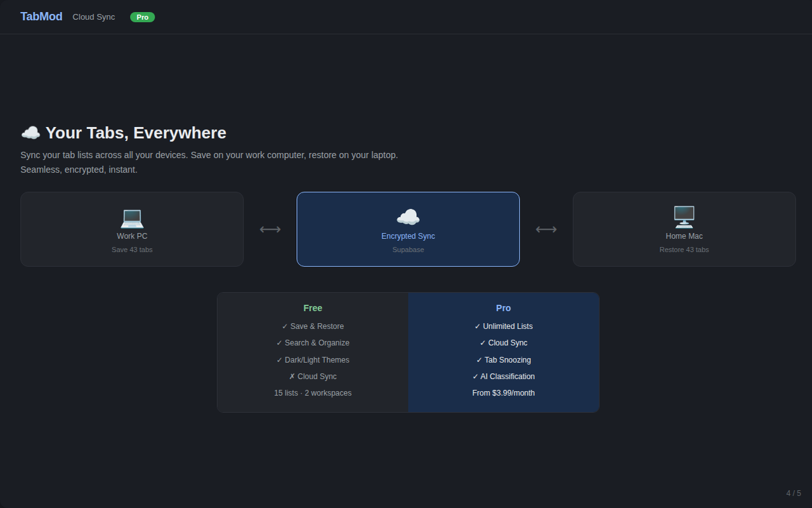The height and width of the screenshot is (508, 812).
Task: Click 'Unlimited Lists' in the Pro plan
Action: click(x=504, y=326)
